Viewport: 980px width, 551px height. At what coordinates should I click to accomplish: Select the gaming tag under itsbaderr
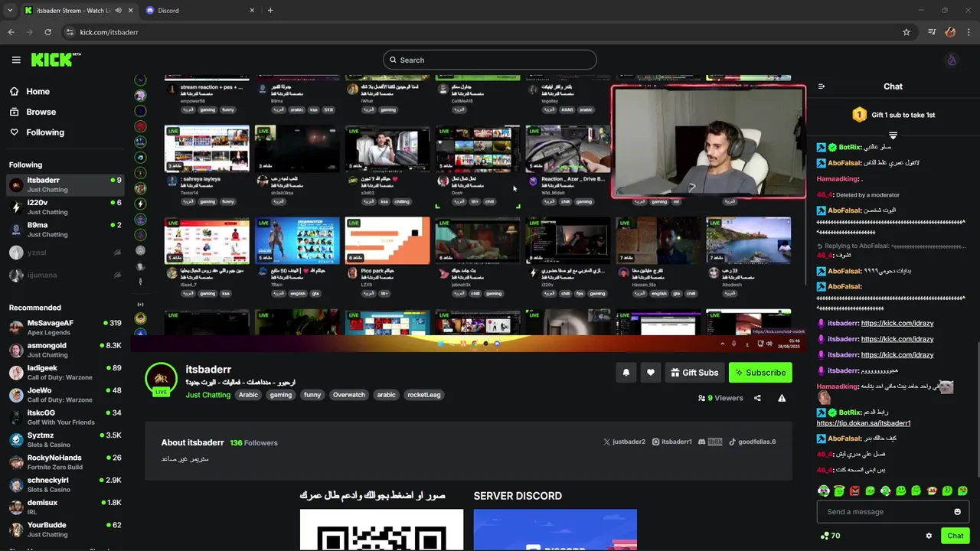(x=280, y=395)
